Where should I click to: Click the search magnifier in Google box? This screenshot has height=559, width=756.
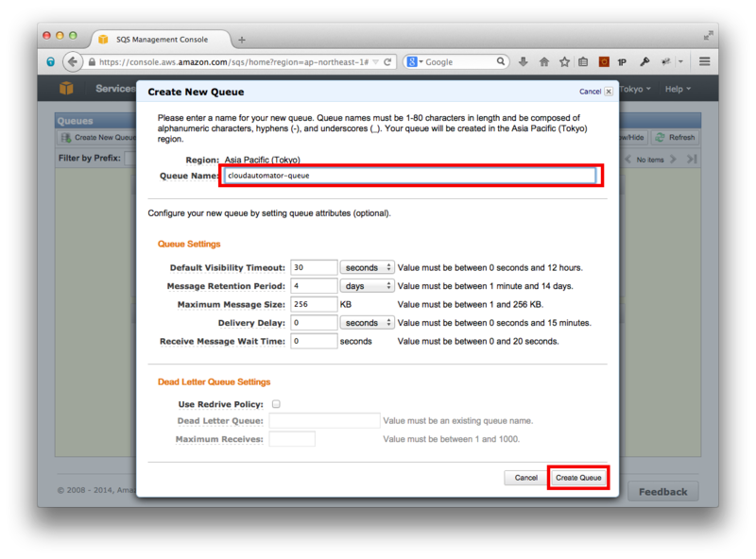[x=501, y=61]
